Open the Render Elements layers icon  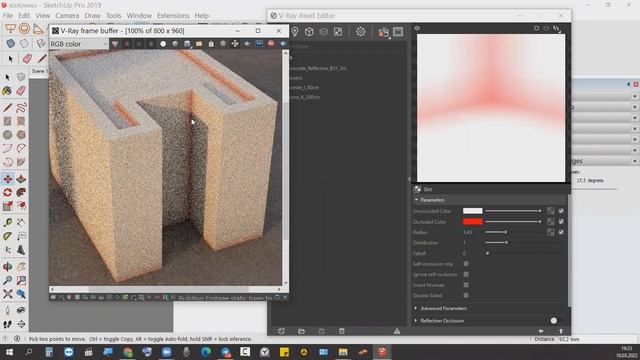point(323,31)
